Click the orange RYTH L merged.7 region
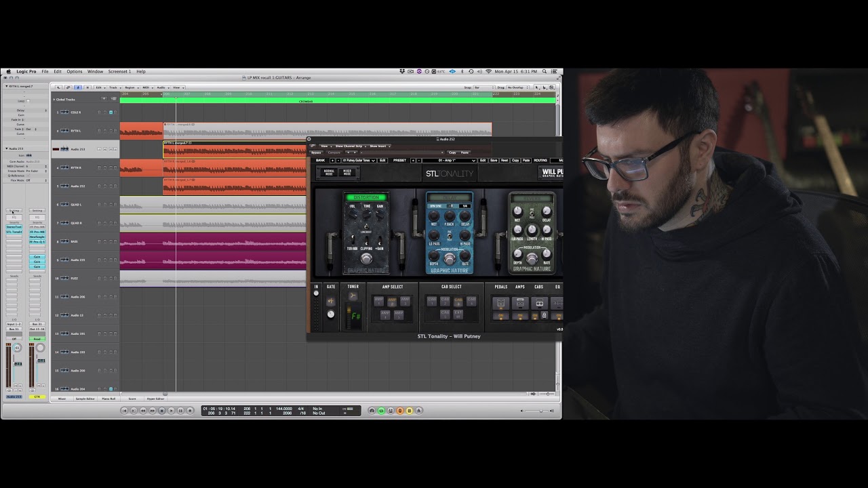The height and width of the screenshot is (488, 868). pos(234,149)
